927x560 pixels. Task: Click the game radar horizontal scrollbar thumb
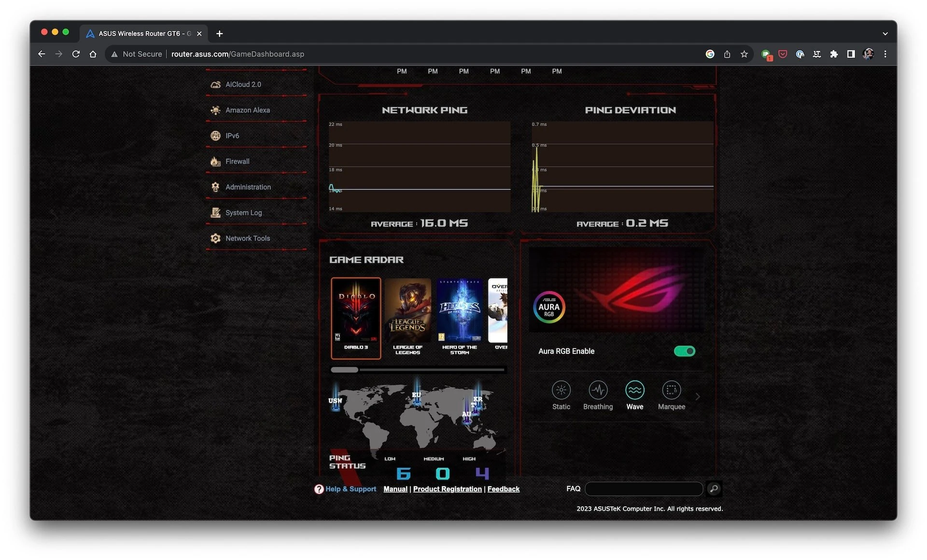pos(345,370)
